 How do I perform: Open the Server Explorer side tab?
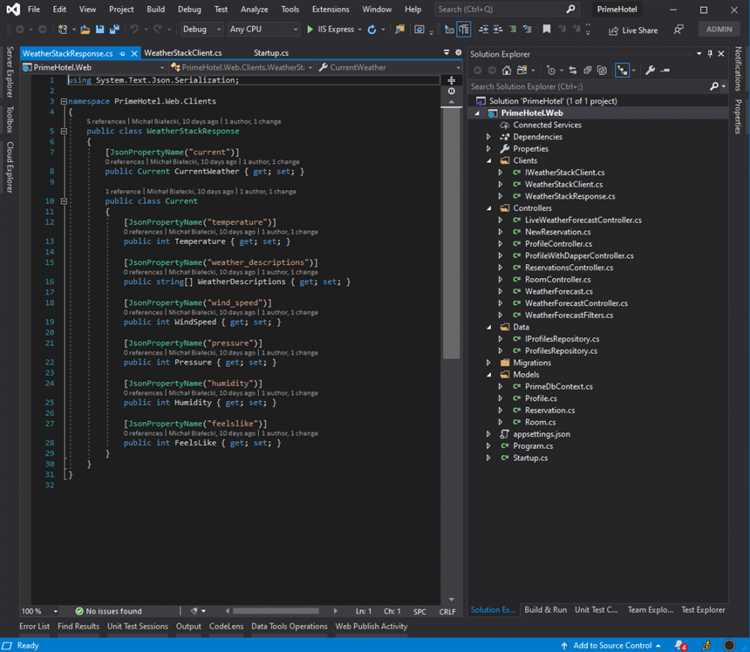click(x=9, y=72)
